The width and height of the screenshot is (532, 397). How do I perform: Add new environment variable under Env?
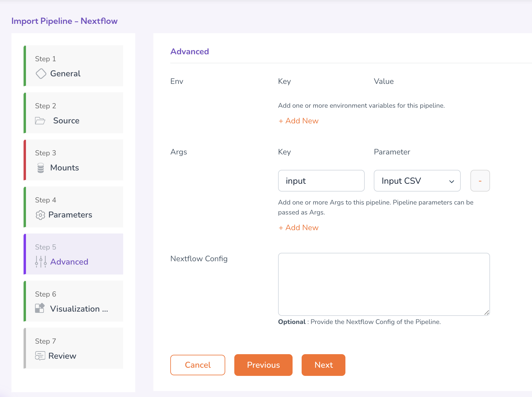pos(298,121)
